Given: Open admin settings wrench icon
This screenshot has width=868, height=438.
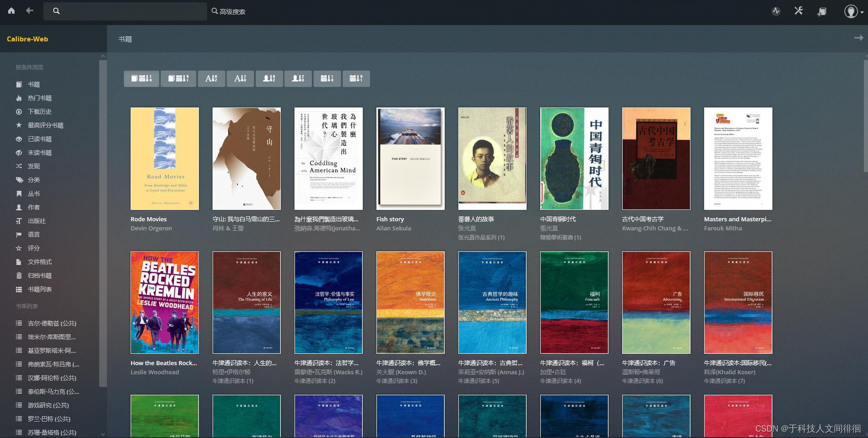Looking at the screenshot, I should [799, 11].
